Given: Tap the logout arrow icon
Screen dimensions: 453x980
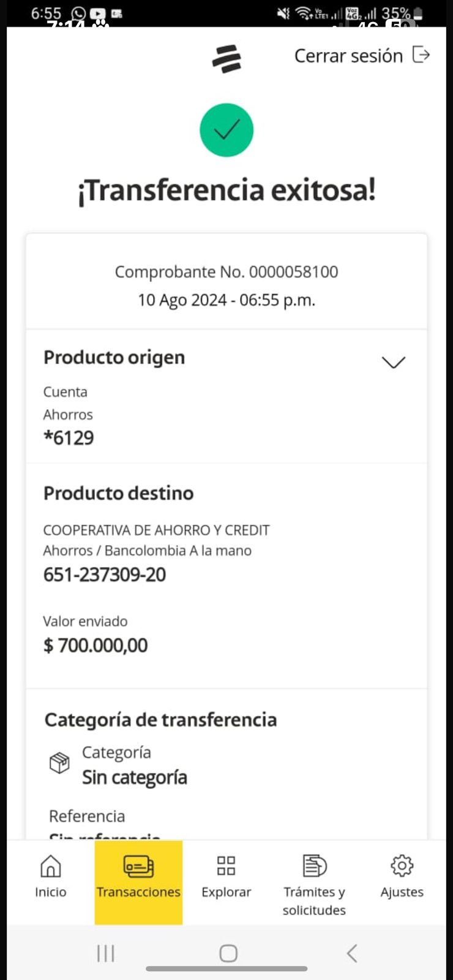Looking at the screenshot, I should [x=421, y=55].
